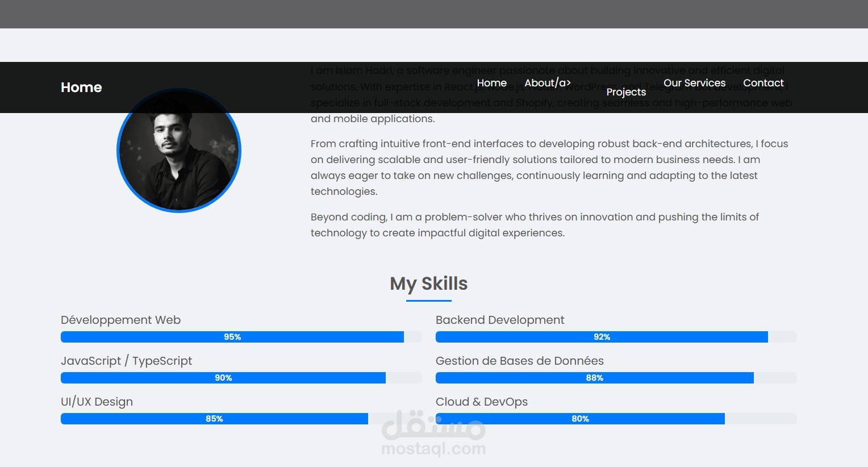Click the JavaScript / TypeScript label
Viewport: 868px width, 467px height.
[x=126, y=361]
